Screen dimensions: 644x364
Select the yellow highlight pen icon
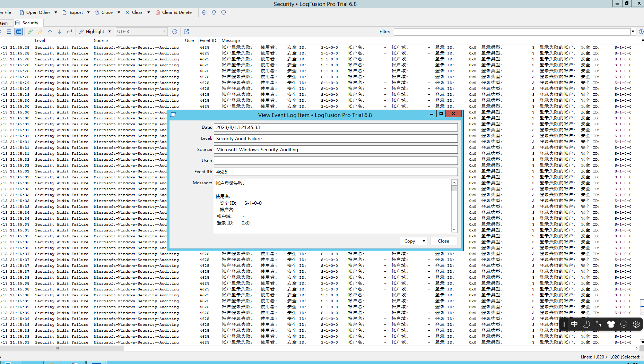pos(40,31)
